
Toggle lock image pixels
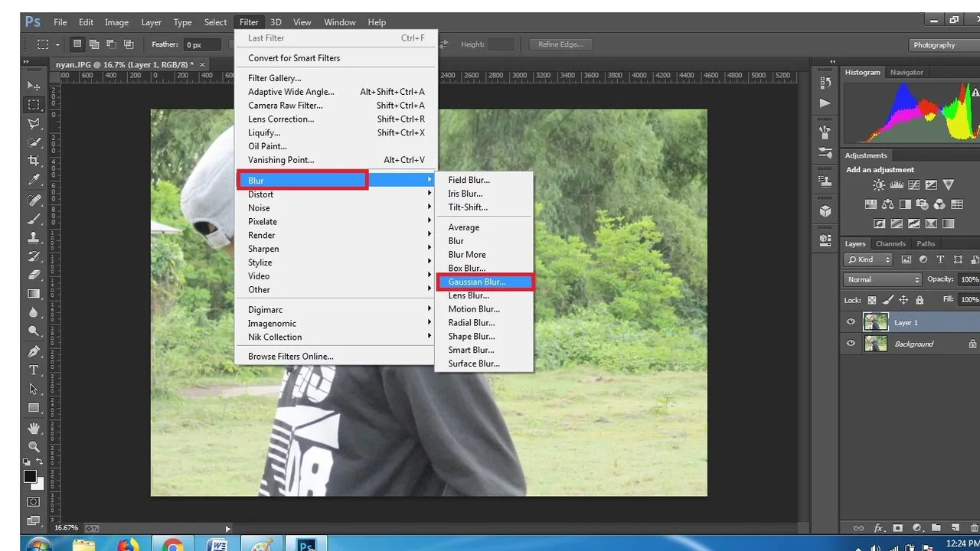pos(887,300)
